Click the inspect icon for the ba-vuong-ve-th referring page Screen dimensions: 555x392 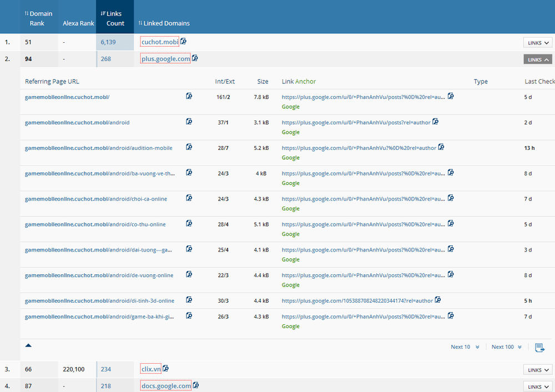[189, 173]
